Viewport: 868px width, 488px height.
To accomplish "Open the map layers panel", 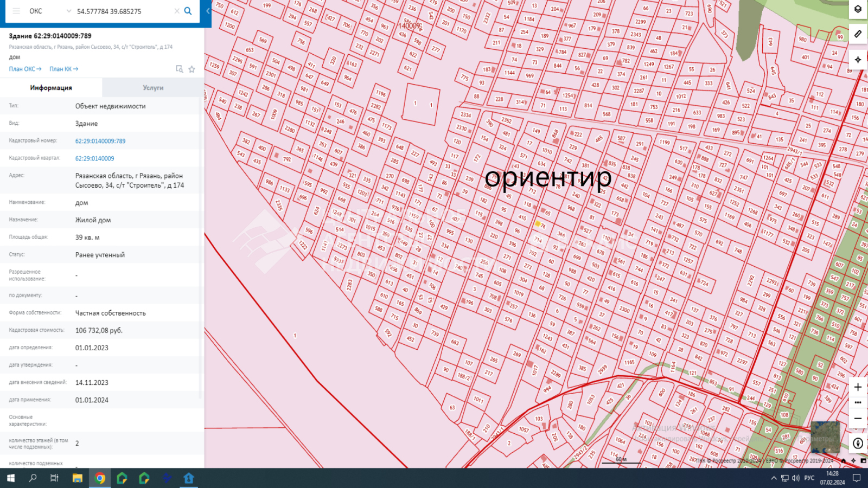I will click(x=858, y=9).
